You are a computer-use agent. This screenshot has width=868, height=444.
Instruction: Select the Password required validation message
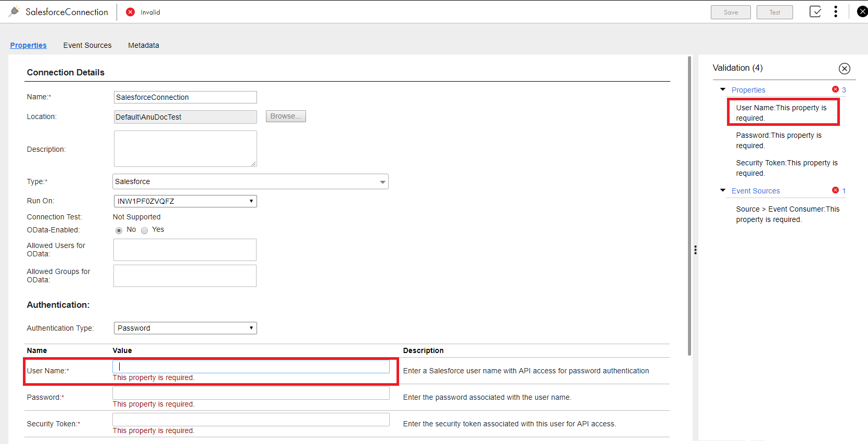[x=779, y=140]
